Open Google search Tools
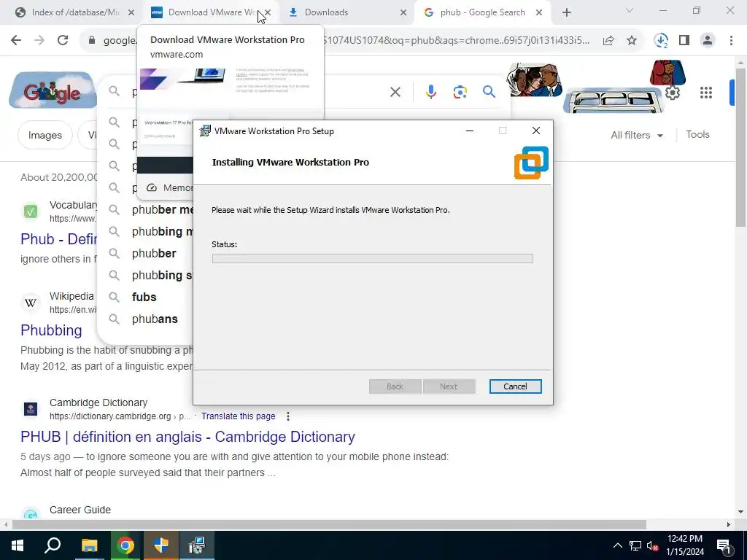Image resolution: width=747 pixels, height=560 pixels. click(x=697, y=135)
